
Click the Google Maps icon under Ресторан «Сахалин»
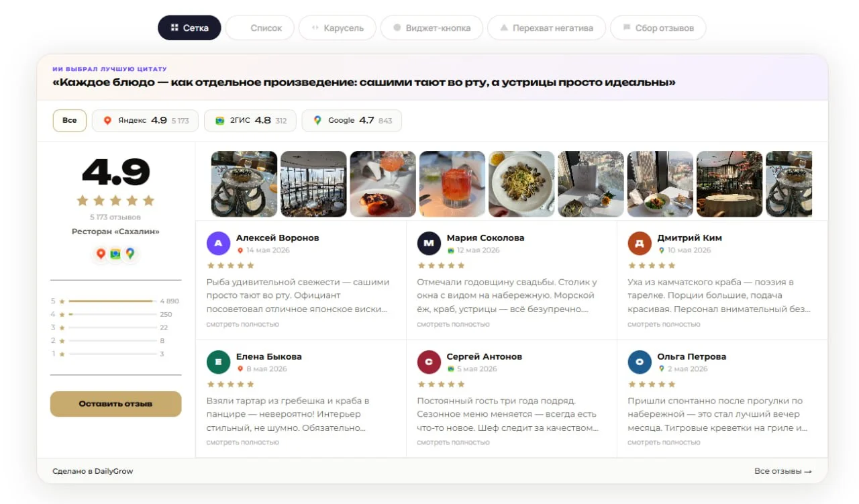click(x=130, y=254)
